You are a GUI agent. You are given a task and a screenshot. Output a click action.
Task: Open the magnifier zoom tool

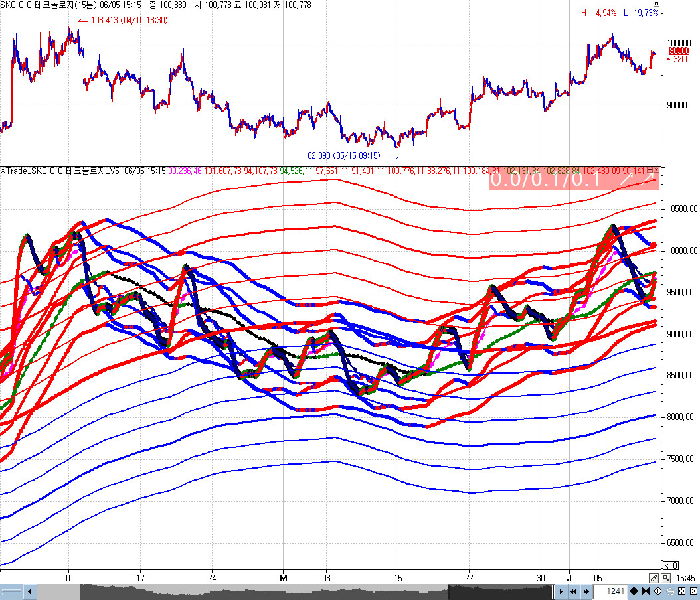665,577
